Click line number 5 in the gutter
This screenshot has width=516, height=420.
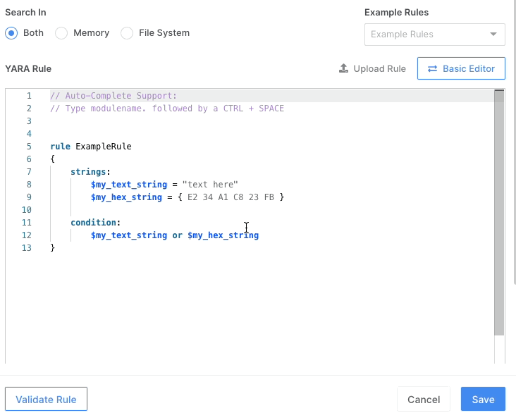[x=29, y=147]
